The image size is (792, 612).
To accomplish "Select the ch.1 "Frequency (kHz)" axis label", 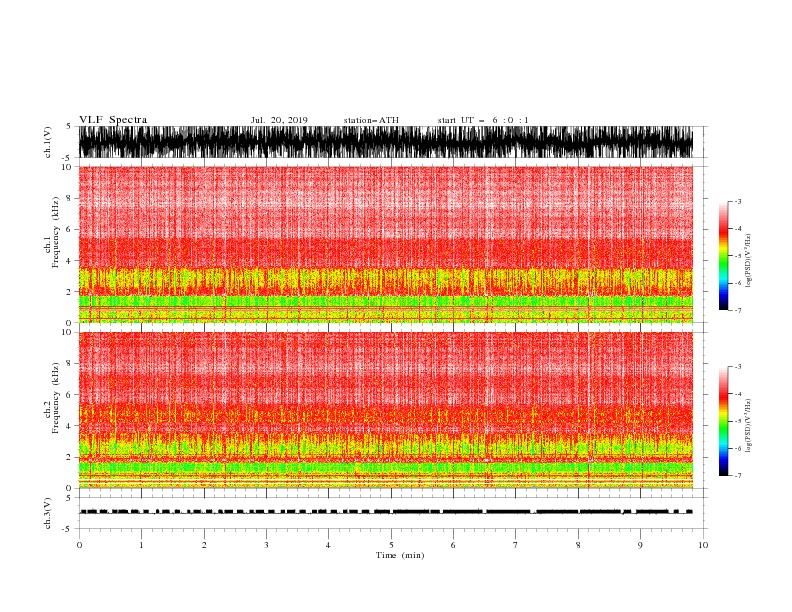I will point(56,232).
